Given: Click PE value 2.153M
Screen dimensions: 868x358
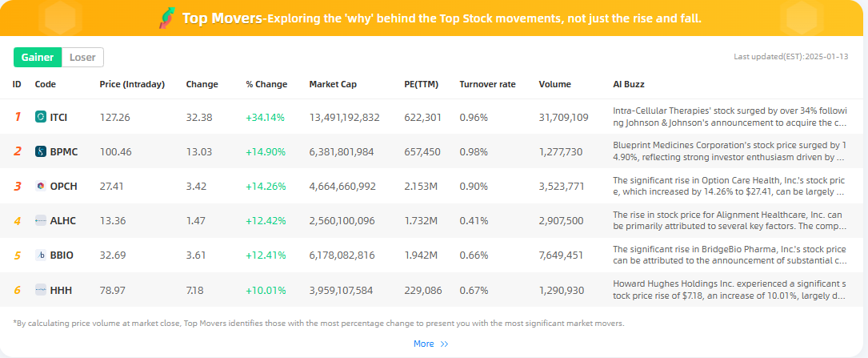Looking at the screenshot, I should [x=421, y=187].
